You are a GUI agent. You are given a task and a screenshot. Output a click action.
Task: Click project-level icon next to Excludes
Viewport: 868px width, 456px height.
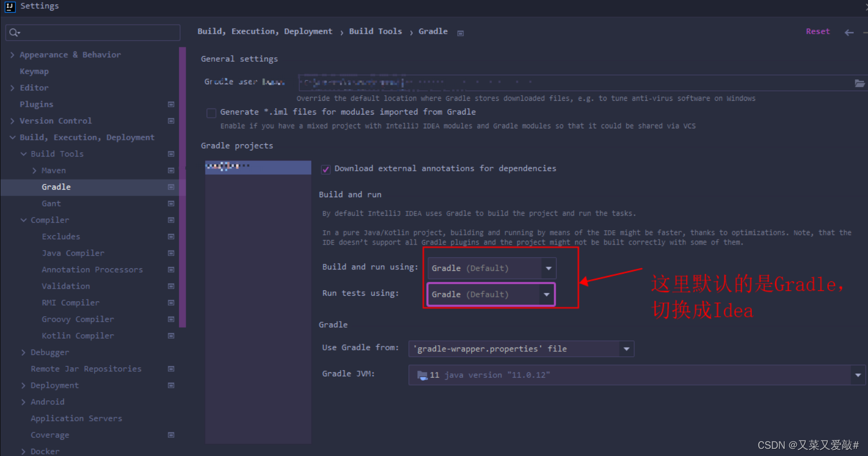coord(171,236)
